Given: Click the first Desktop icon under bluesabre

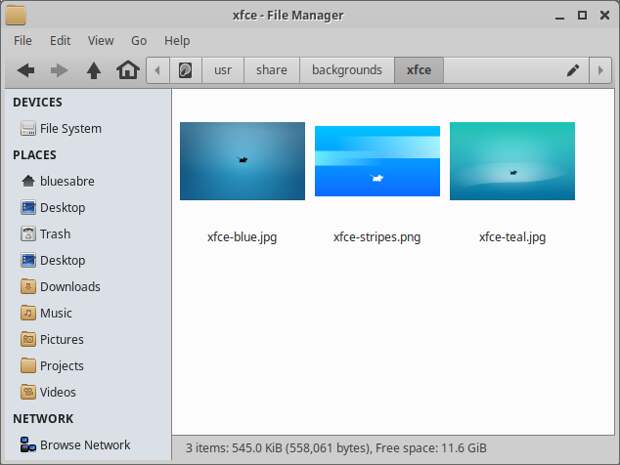Looking at the screenshot, I should tap(28, 208).
